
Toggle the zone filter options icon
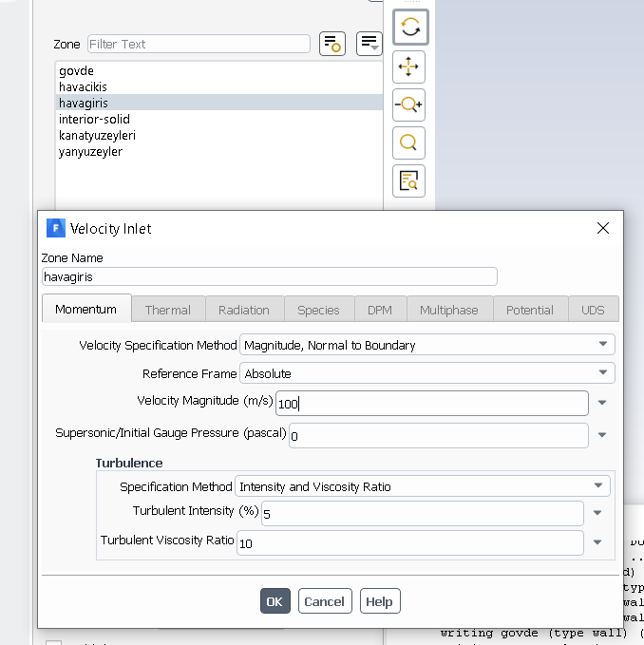tap(332, 44)
